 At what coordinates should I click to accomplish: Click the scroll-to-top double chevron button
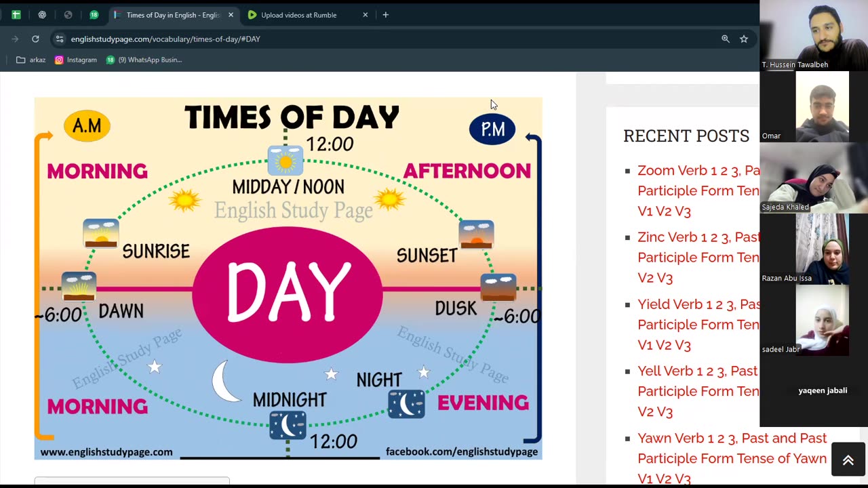pyautogui.click(x=848, y=460)
